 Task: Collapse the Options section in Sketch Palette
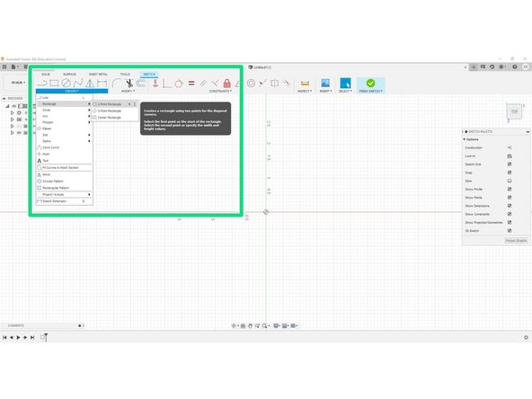pyautogui.click(x=464, y=139)
